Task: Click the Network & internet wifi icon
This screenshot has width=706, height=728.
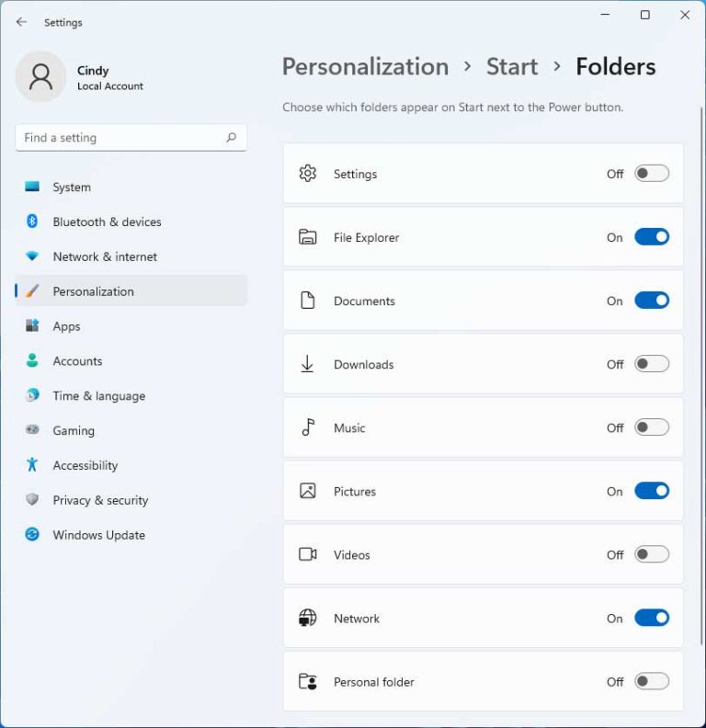Action: (32, 256)
